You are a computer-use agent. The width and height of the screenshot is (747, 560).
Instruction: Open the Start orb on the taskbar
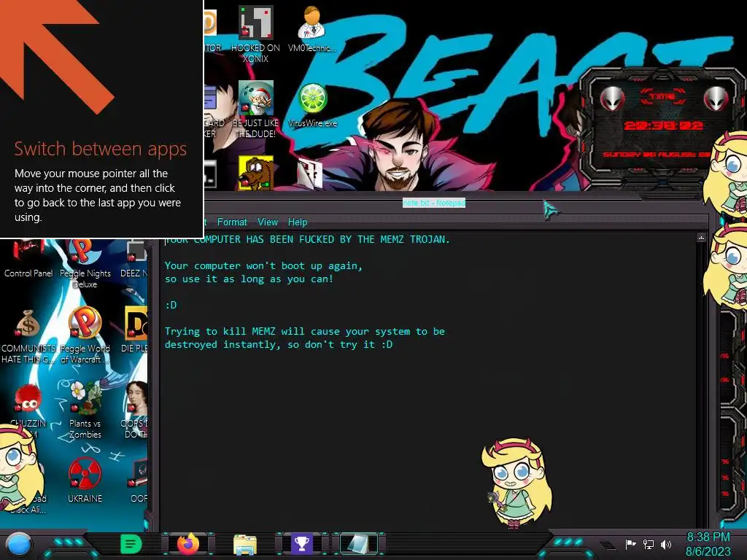(x=19, y=545)
